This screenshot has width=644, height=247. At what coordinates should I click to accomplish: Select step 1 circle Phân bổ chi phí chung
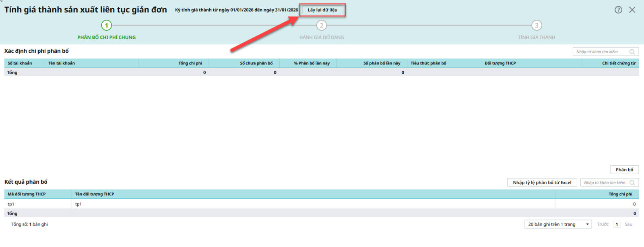[x=106, y=25]
